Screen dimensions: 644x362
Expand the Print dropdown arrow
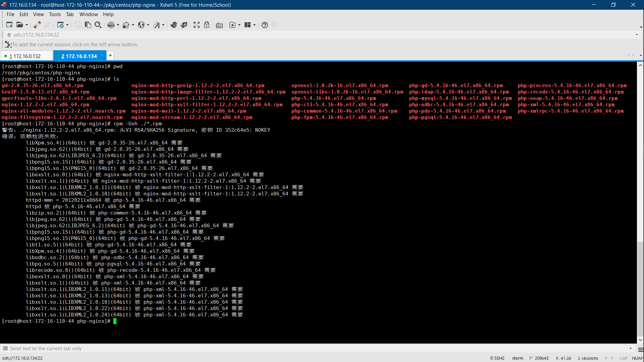(118, 25)
